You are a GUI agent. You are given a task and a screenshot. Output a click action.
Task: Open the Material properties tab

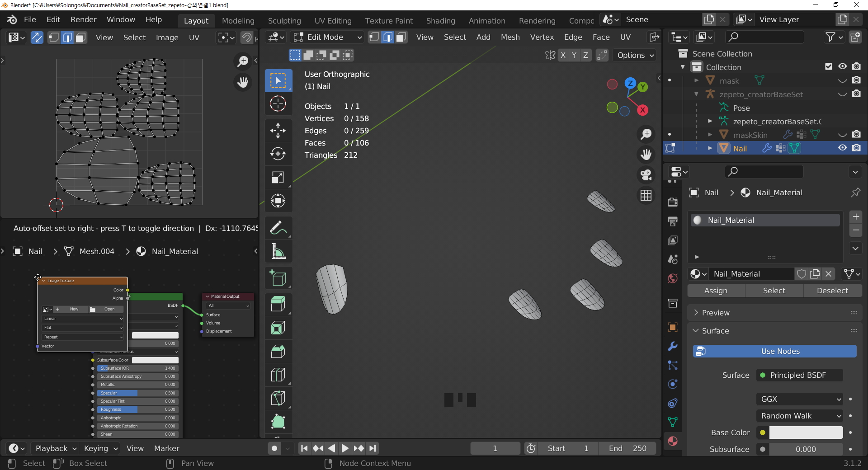(673, 441)
